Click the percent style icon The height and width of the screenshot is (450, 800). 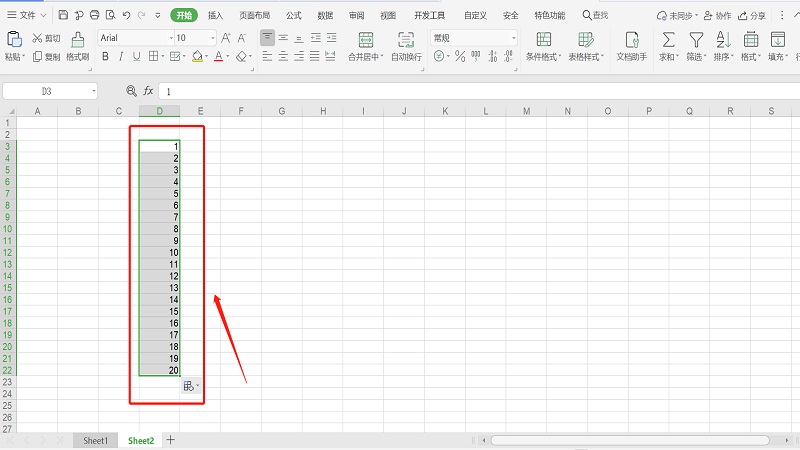click(x=460, y=57)
